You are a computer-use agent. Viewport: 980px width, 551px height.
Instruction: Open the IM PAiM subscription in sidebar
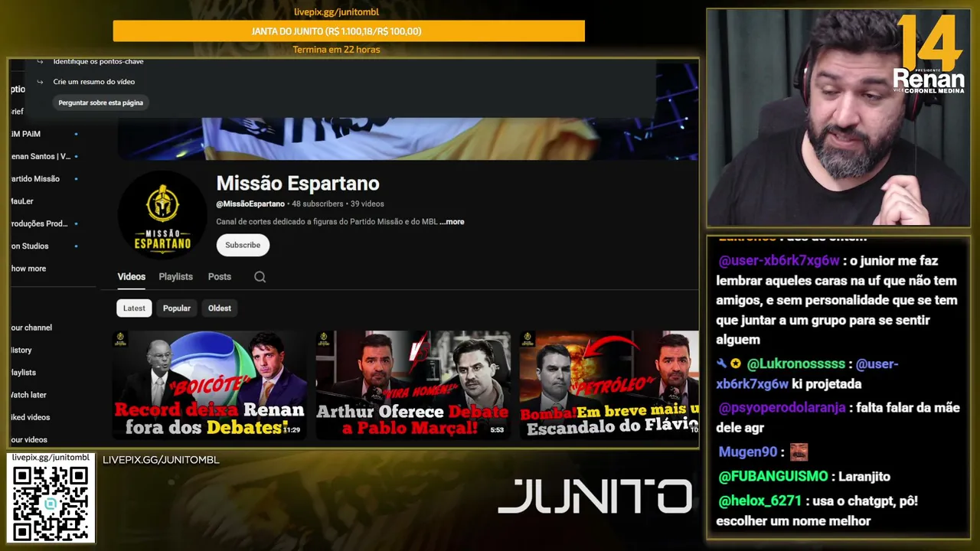25,134
